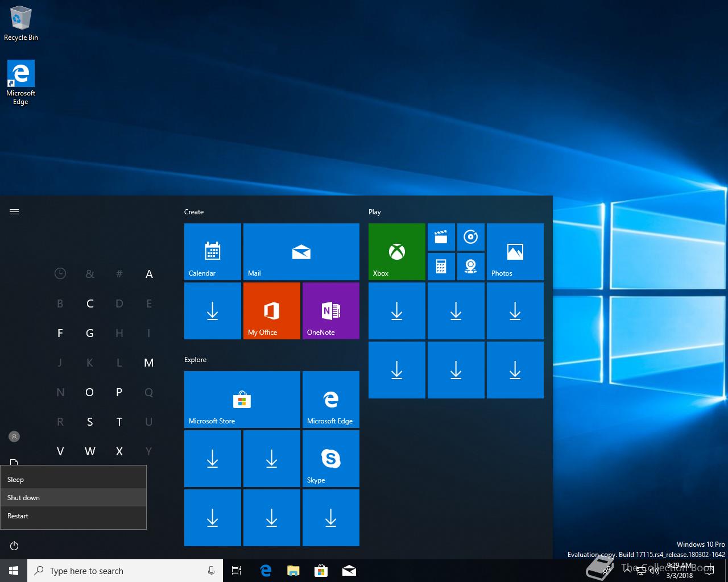Choose Restart from the power menu
This screenshot has height=582, width=728.
tap(73, 516)
